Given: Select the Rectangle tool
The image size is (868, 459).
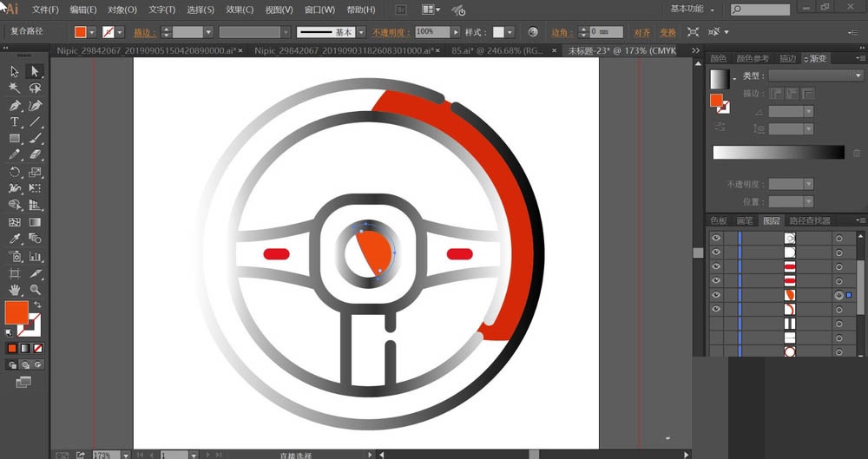Looking at the screenshot, I should pos(15,139).
